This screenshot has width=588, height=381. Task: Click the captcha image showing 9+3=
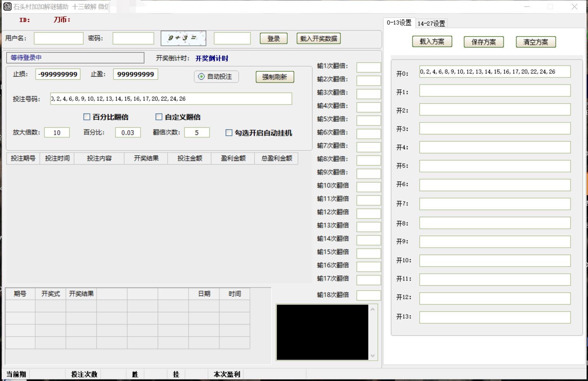(183, 38)
